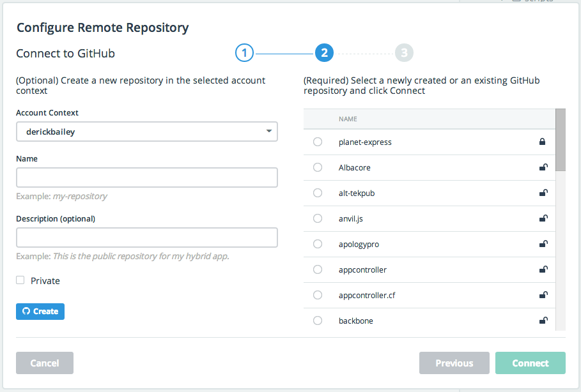Click the unlocked padlock icon for Albacore
Screen dimensions: 581x392
pyautogui.click(x=543, y=167)
